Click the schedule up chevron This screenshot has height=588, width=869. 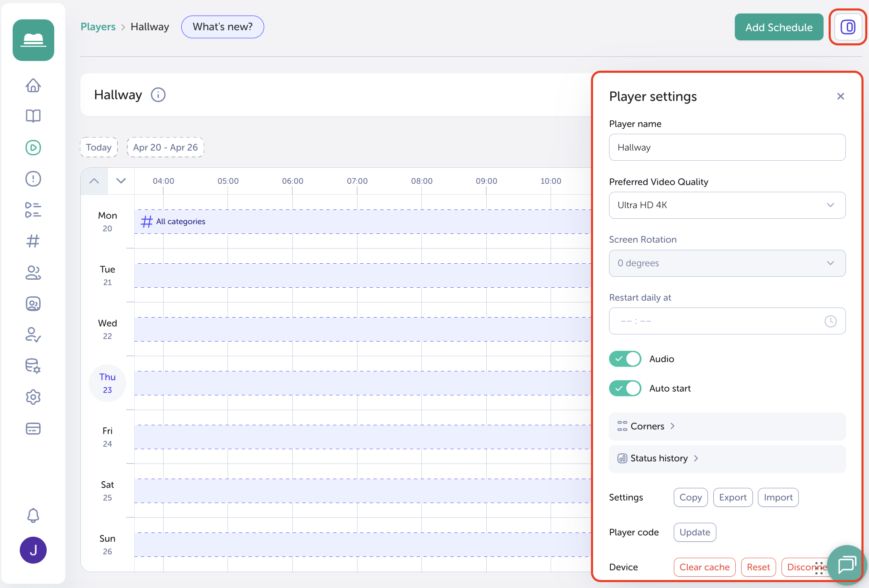point(94,181)
